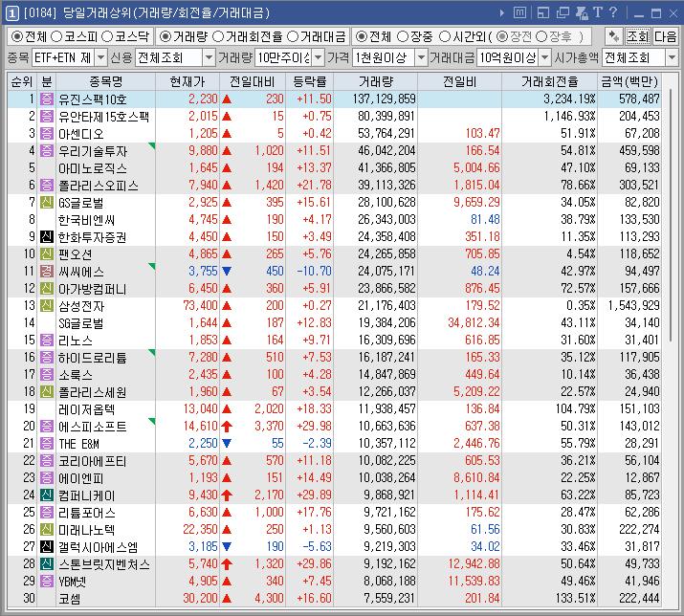This screenshot has height=616, width=684.
Task: Click the 등락률 column header
Action: 309,81
